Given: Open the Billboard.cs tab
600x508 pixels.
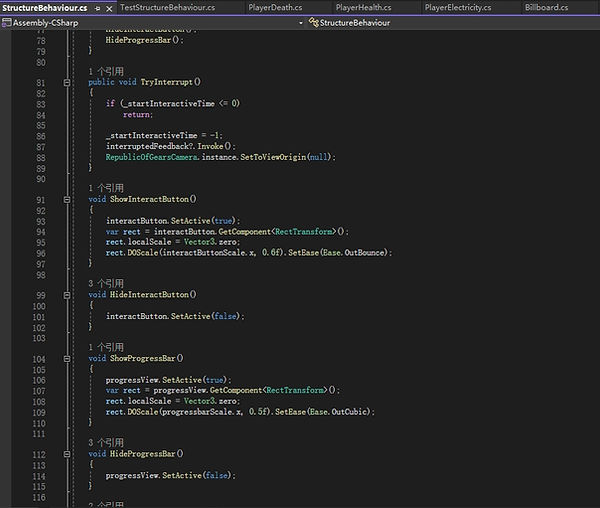Looking at the screenshot, I should point(546,7).
